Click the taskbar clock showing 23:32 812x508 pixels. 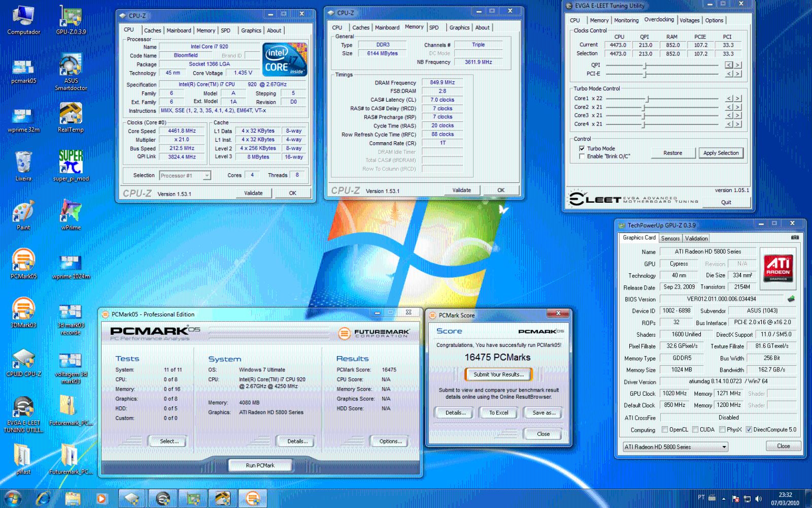785,499
